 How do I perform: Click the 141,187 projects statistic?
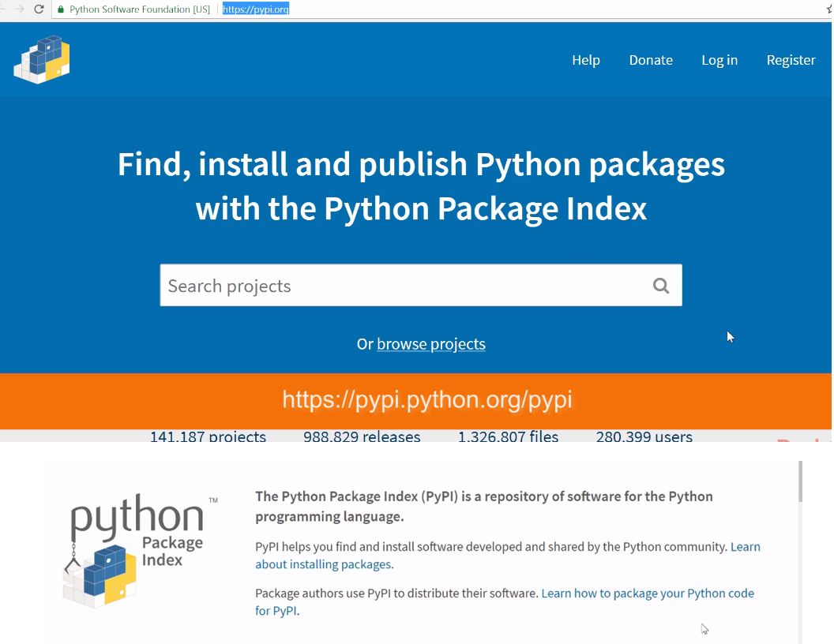click(x=208, y=436)
